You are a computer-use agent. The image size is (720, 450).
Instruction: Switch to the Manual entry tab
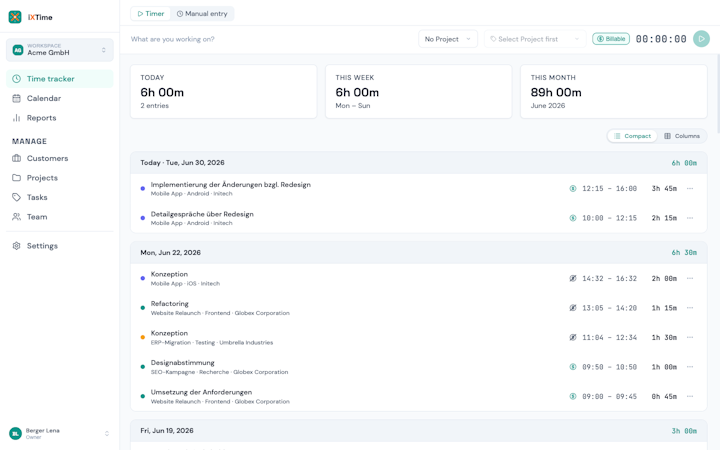pos(202,14)
